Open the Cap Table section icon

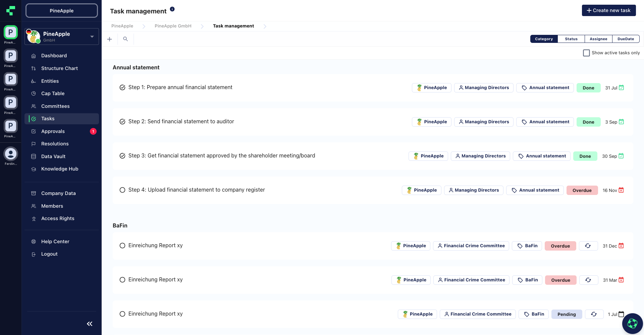34,93
